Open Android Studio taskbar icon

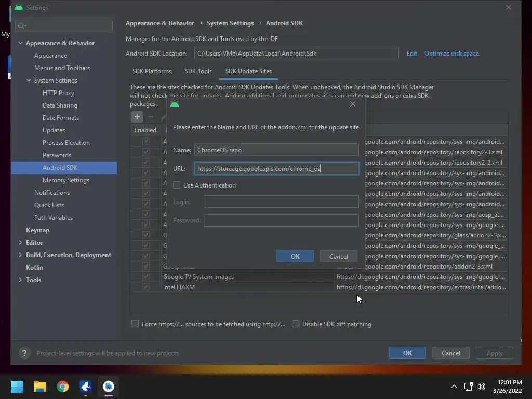[x=109, y=387]
